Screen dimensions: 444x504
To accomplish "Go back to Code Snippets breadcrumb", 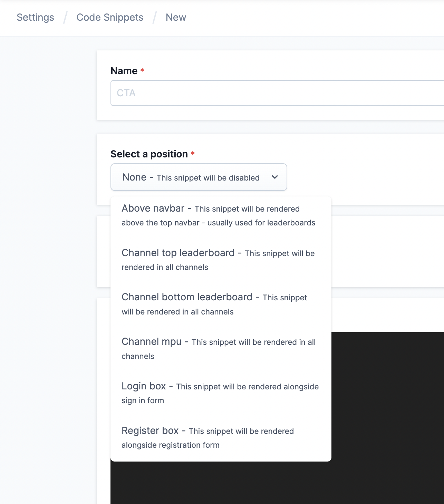I will pyautogui.click(x=109, y=17).
